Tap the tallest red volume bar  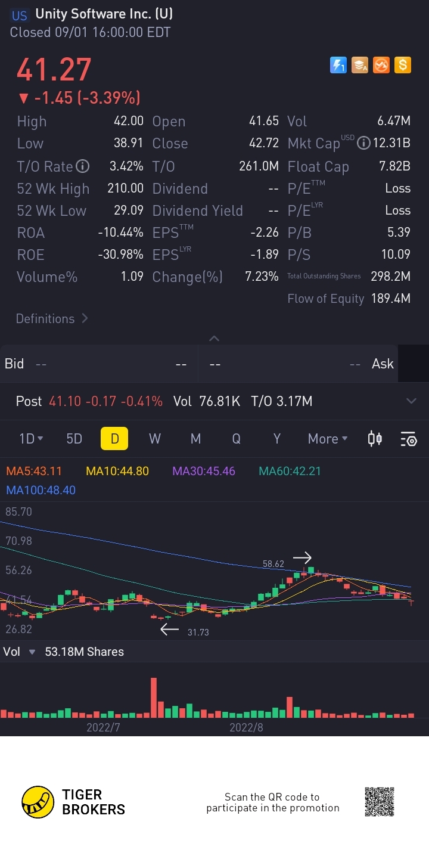(154, 697)
